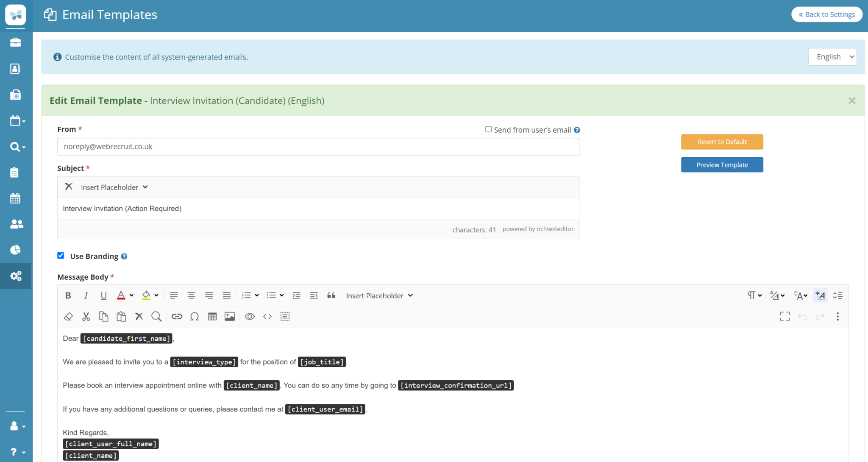Screen dimensions: 868x462
Task: Open the Settings gears in sidebar
Action: tap(16, 276)
